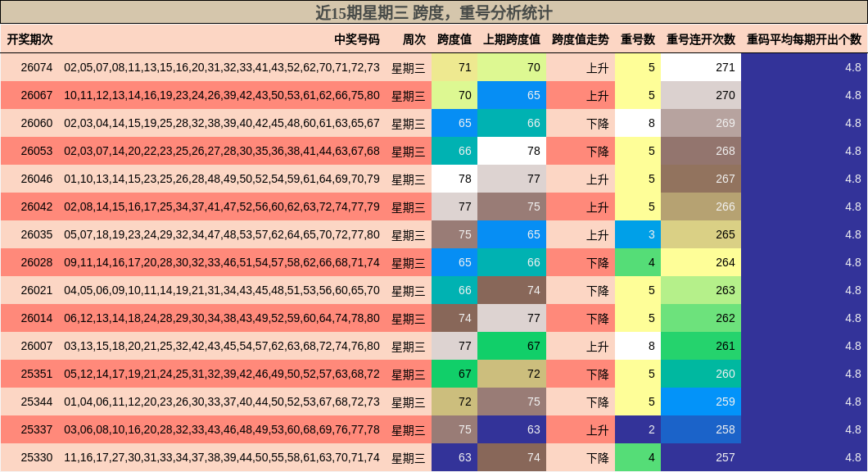Click the winning numbers of period 26053
The width and height of the screenshot is (868, 472).
coord(221,150)
